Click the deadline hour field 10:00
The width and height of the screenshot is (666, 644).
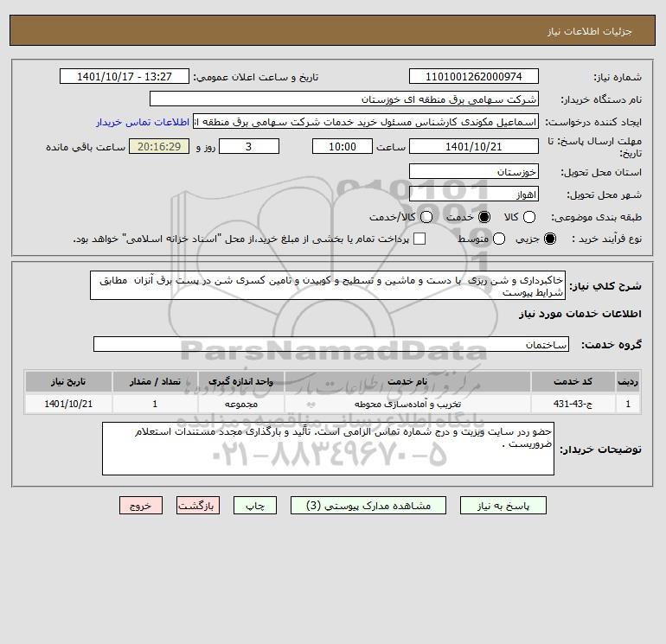(x=343, y=146)
